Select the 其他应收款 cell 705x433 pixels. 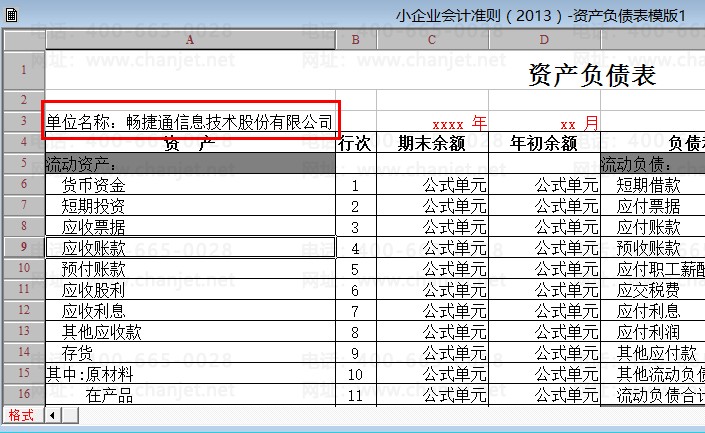click(x=190, y=332)
